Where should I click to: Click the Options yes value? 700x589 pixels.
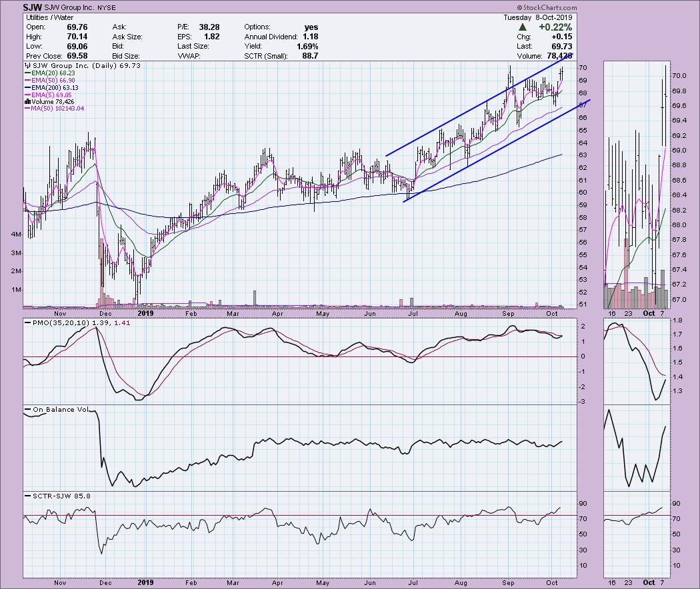point(311,27)
